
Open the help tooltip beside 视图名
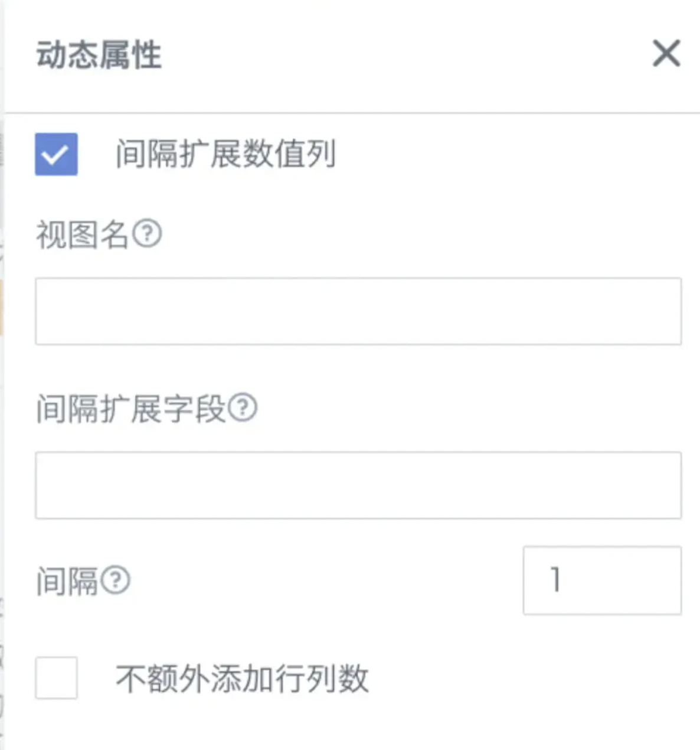coord(147,233)
